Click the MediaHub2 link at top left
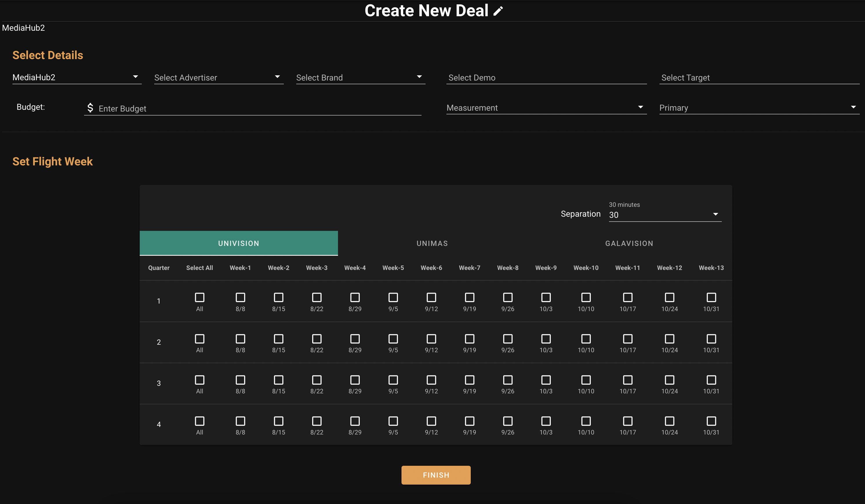This screenshot has width=865, height=504. click(x=23, y=28)
